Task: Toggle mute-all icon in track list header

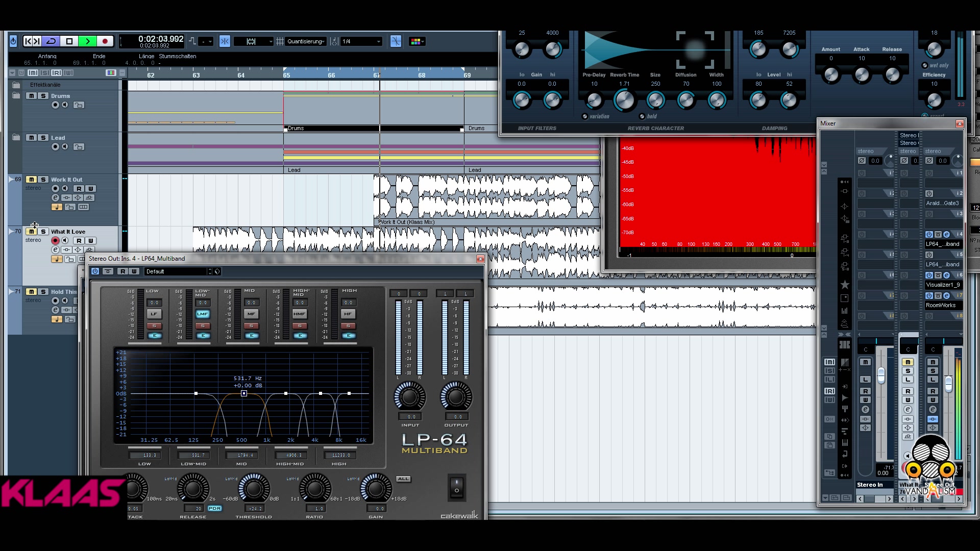Action: 33,73
